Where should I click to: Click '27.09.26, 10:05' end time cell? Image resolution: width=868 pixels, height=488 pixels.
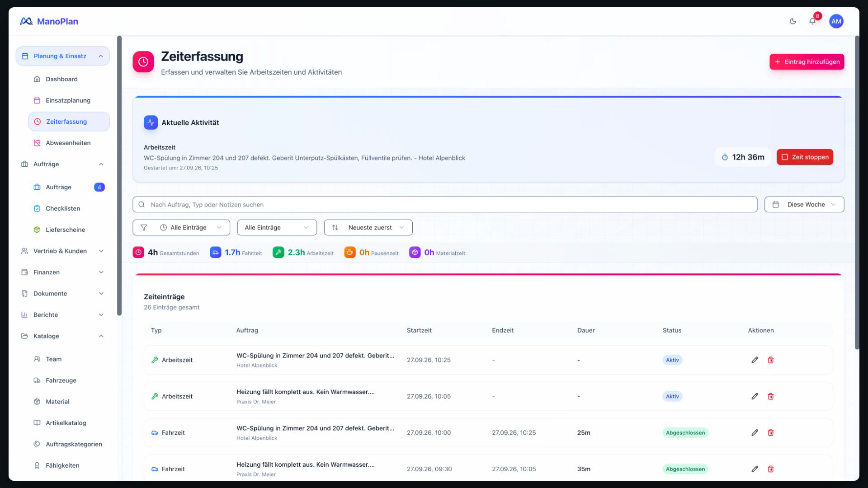(x=514, y=469)
